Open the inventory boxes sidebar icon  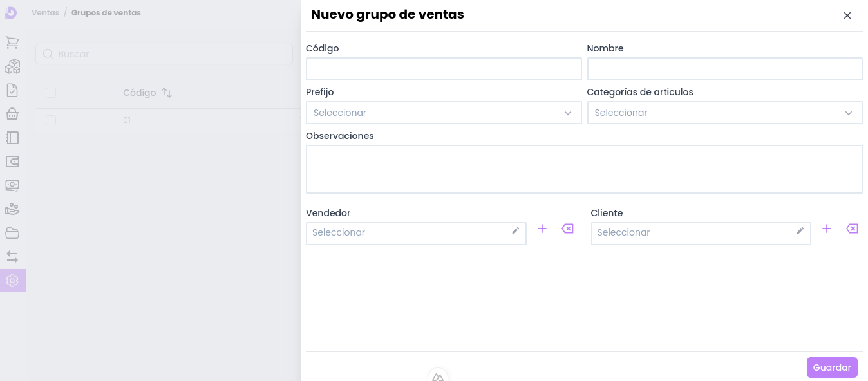pos(12,66)
